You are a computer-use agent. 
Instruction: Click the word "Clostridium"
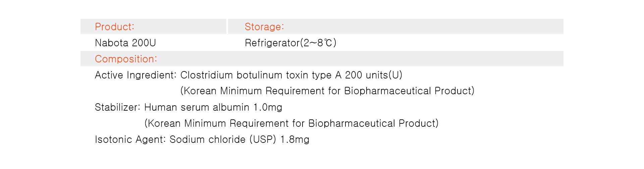206,75
